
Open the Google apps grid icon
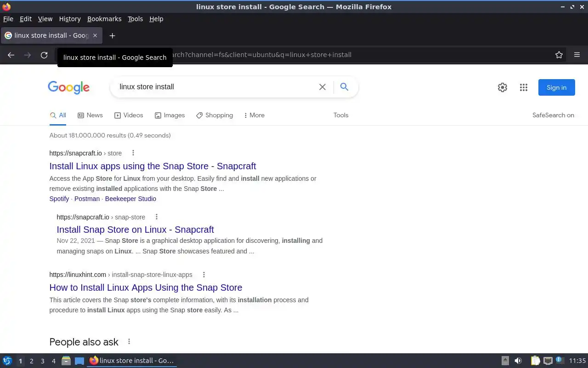point(524,87)
